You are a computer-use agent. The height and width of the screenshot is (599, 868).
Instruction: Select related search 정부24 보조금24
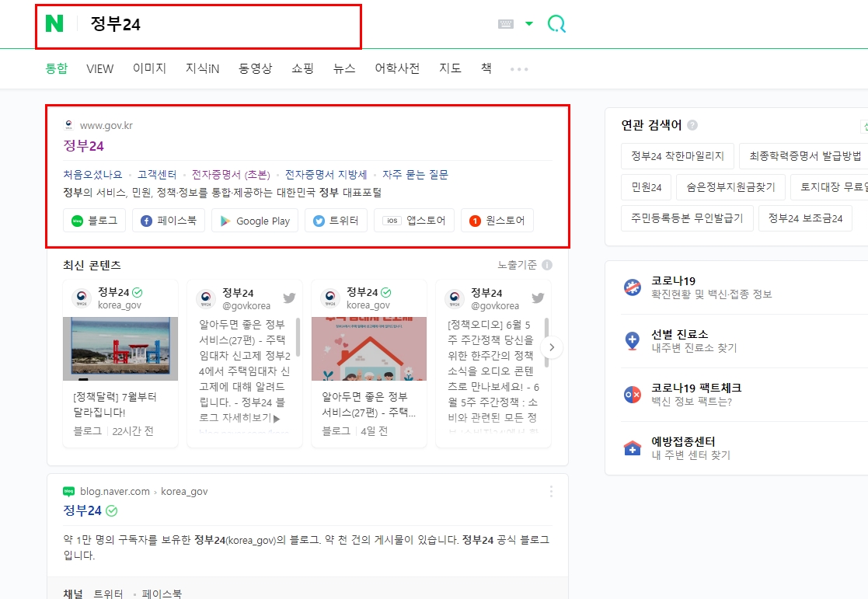tap(806, 218)
